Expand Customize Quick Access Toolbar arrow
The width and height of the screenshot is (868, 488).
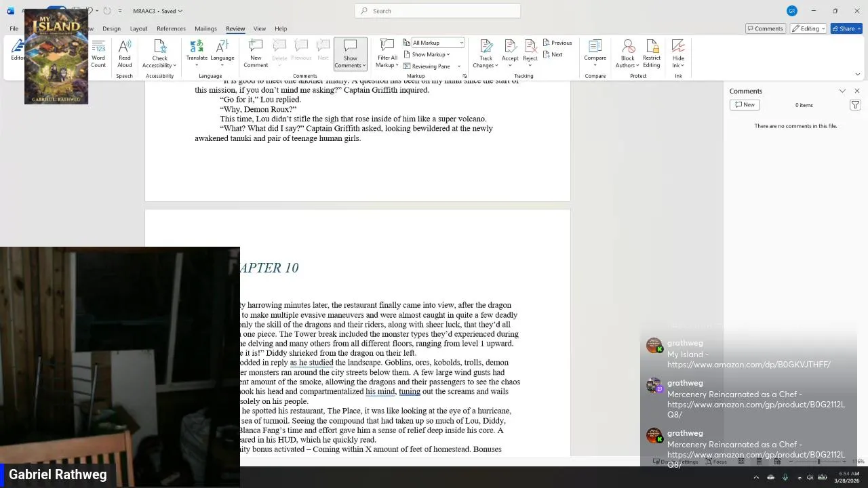click(120, 11)
